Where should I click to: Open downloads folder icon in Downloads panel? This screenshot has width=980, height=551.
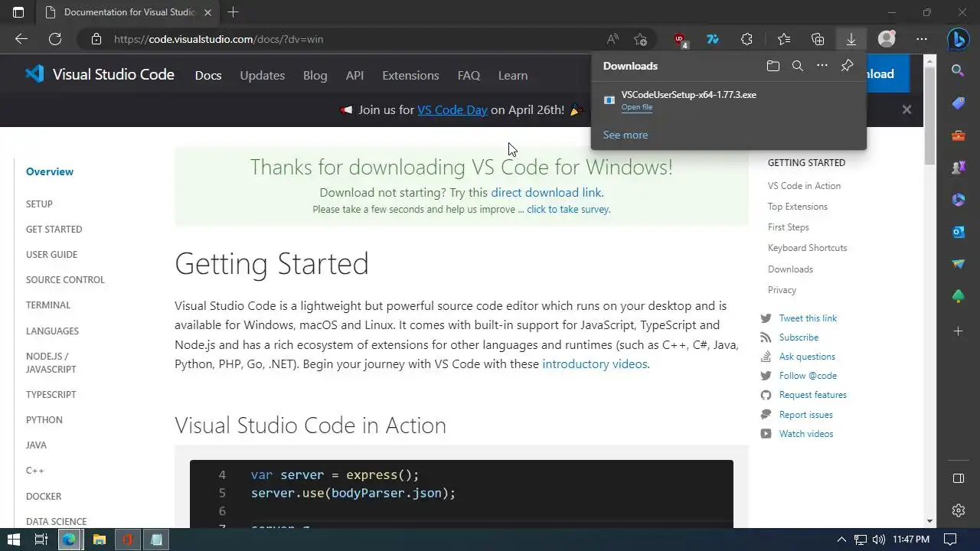click(x=773, y=66)
